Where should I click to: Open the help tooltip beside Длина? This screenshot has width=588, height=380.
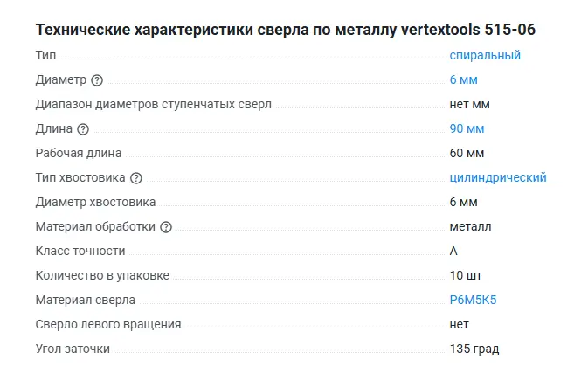(x=83, y=129)
